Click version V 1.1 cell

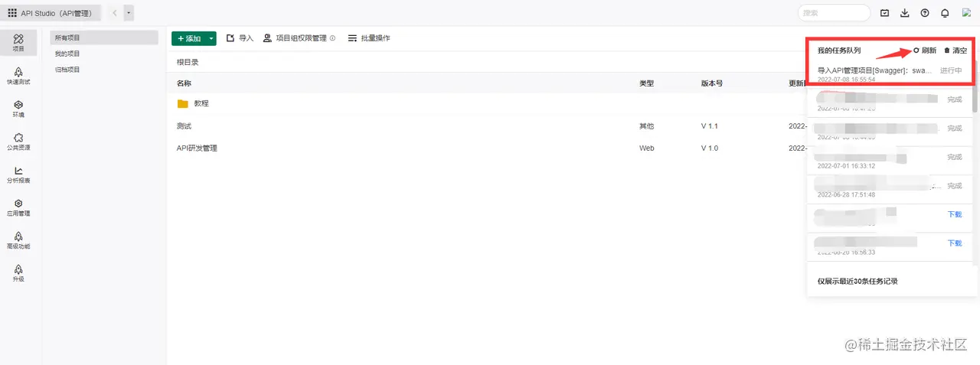point(710,125)
